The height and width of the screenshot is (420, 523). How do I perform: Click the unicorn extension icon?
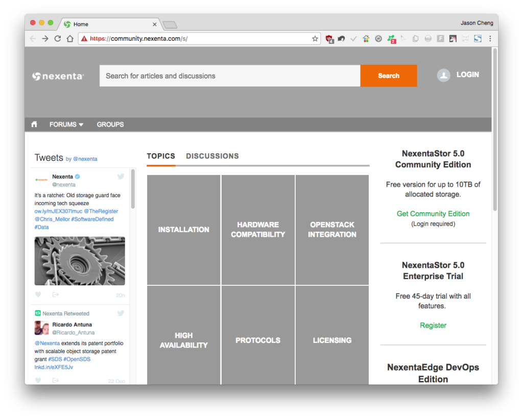(453, 39)
